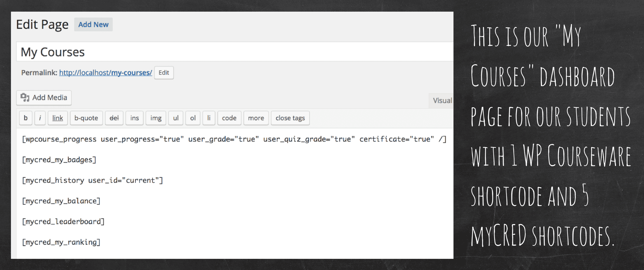Image resolution: width=644 pixels, height=270 pixels.
Task: Click the ol quicktag button
Action: point(193,118)
